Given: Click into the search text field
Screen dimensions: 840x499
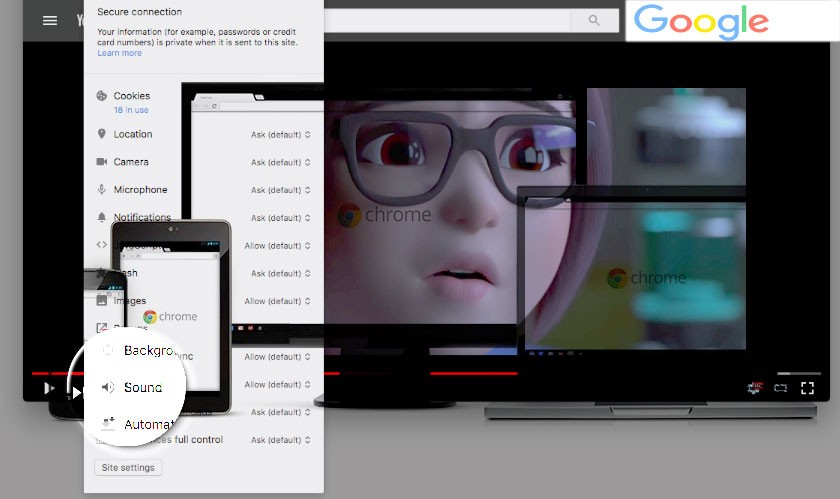Looking at the screenshot, I should (x=447, y=20).
